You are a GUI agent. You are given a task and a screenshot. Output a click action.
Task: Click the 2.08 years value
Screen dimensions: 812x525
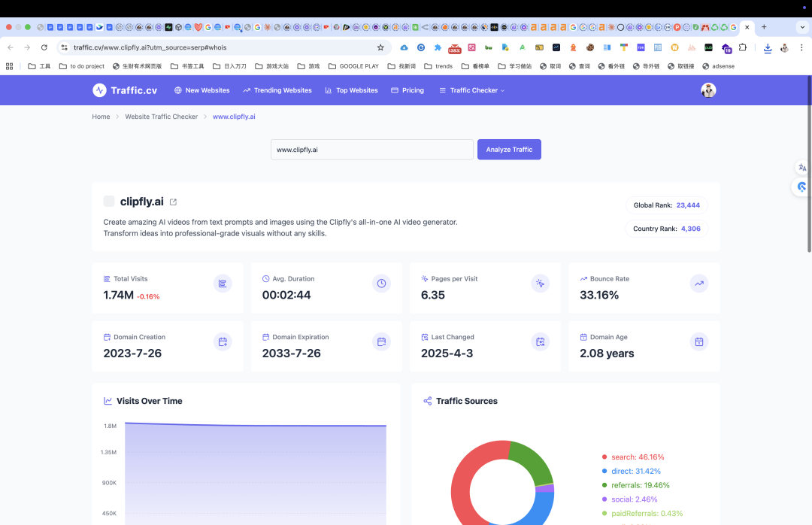coord(607,354)
